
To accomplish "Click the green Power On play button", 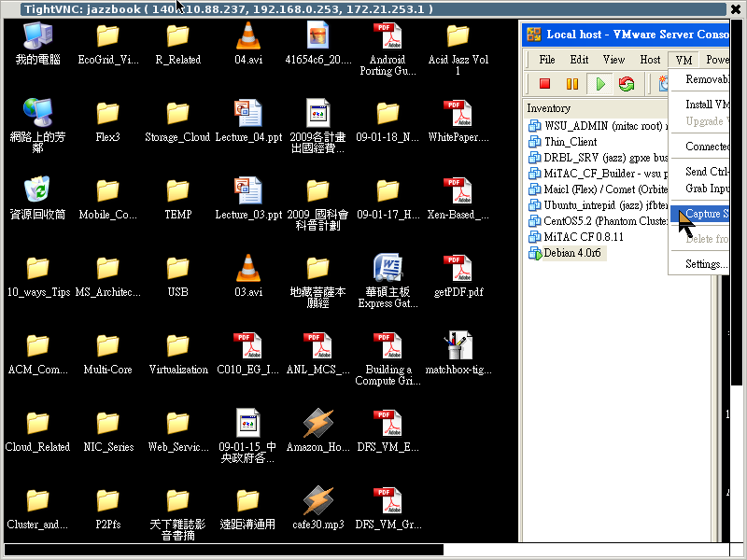I will 599,84.
